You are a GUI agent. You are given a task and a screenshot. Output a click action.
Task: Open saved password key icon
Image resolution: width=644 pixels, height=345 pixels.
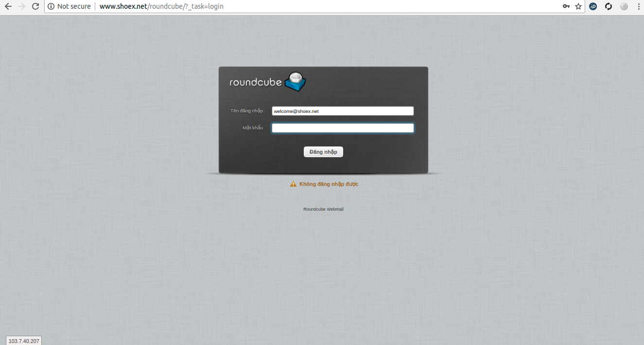pos(566,6)
